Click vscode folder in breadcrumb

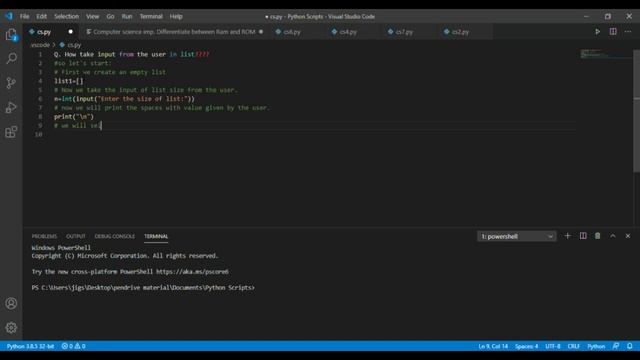click(x=40, y=45)
